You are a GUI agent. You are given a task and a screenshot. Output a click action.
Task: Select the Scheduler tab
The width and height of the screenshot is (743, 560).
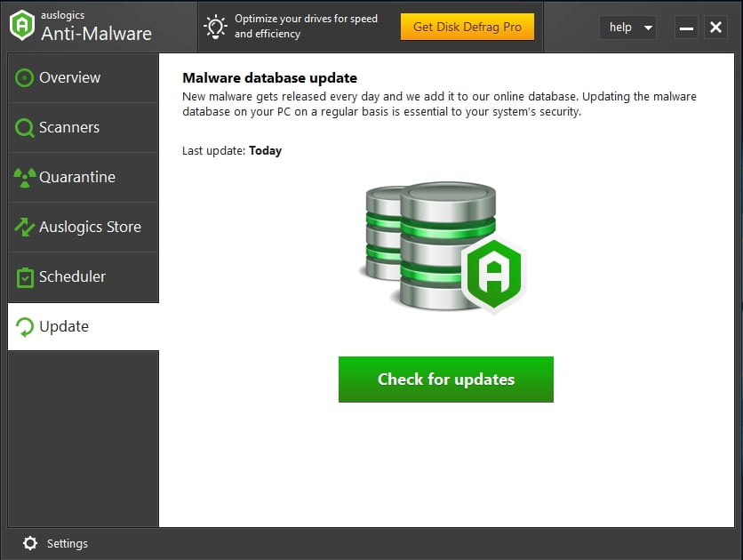tap(84, 277)
